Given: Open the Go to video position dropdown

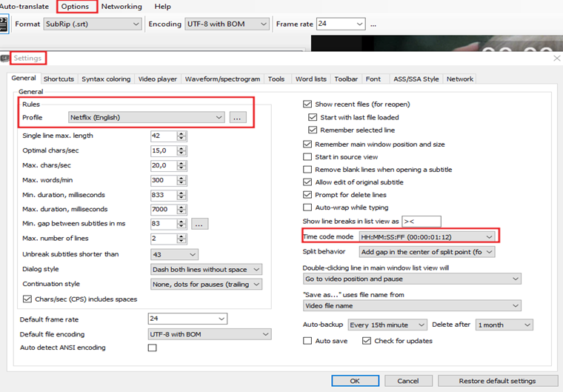Looking at the screenshot, I should pos(412,279).
